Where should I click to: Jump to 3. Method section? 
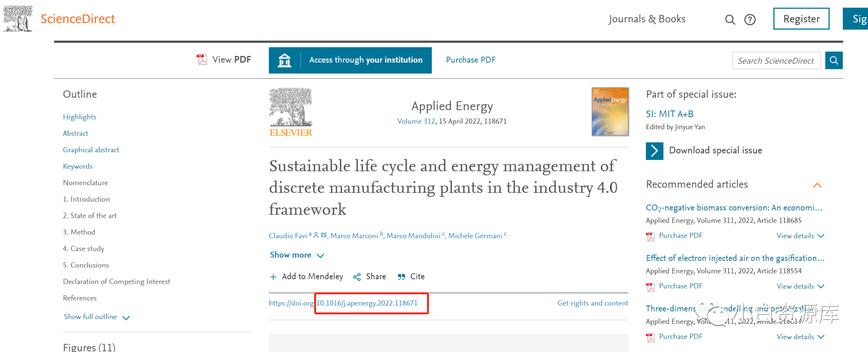(79, 232)
